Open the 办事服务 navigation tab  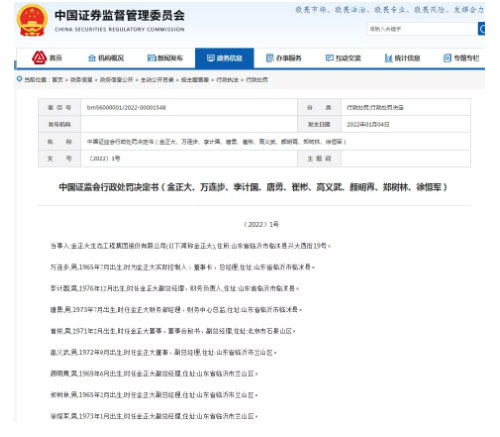tap(283, 58)
